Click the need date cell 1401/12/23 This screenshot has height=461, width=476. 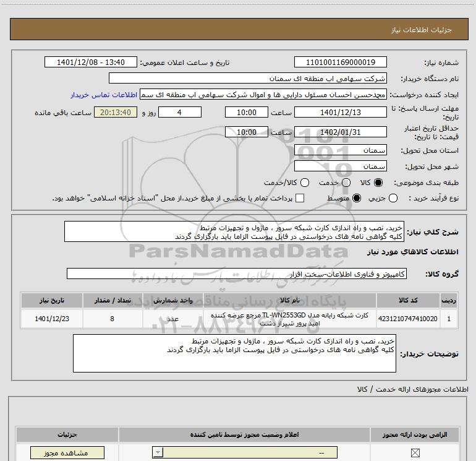coord(51,319)
